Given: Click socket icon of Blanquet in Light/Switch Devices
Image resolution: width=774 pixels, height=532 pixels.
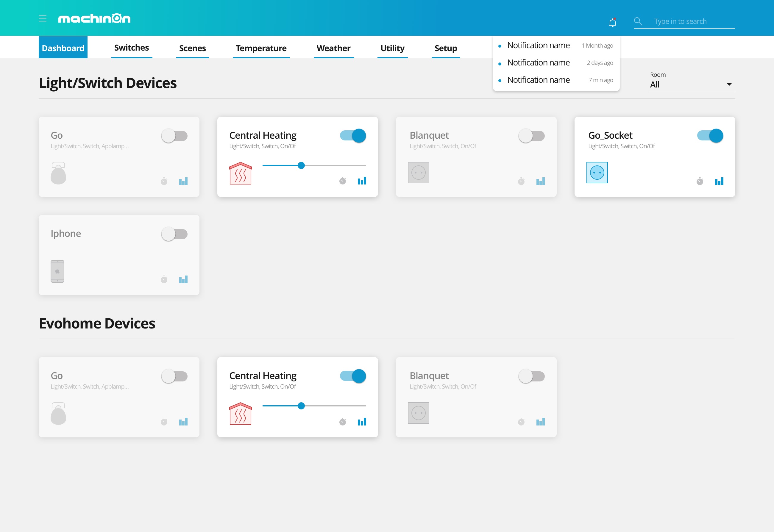Looking at the screenshot, I should (x=419, y=173).
